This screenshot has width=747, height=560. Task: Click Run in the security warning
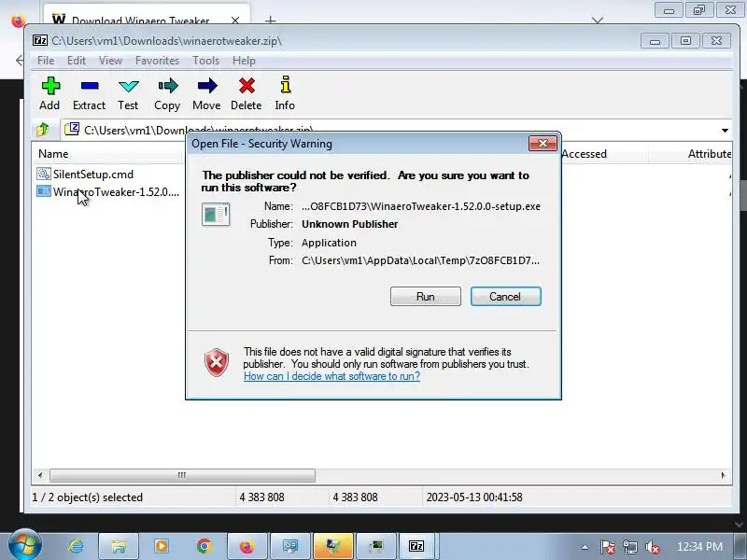click(x=426, y=297)
